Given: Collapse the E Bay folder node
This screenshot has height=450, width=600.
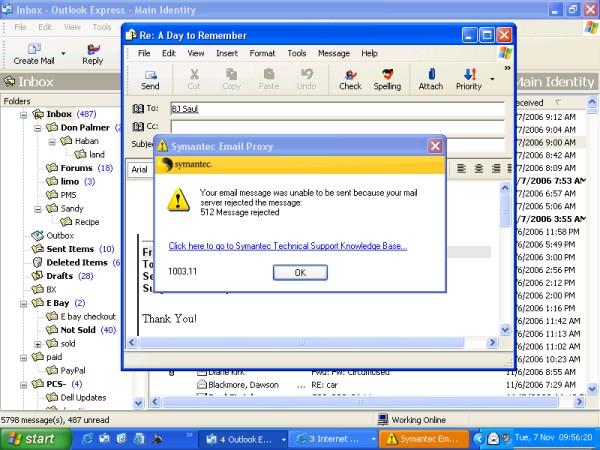Looking at the screenshot, I should [x=23, y=303].
